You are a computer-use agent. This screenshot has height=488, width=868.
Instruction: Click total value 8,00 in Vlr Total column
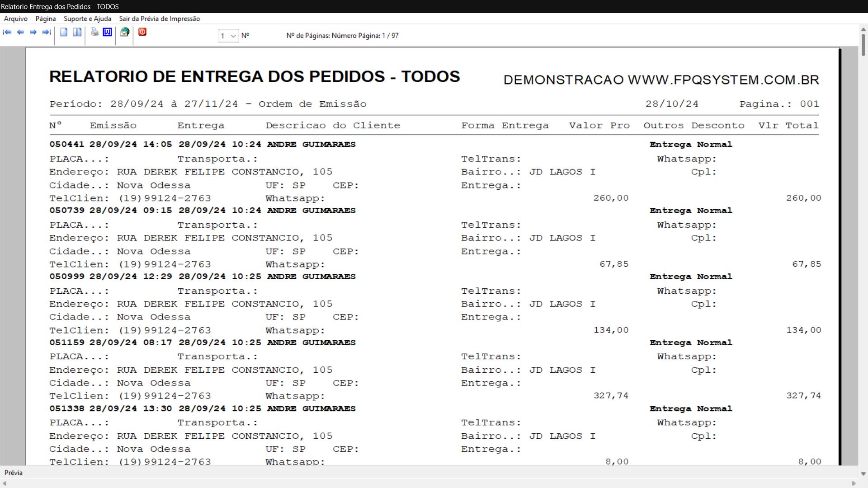click(x=810, y=462)
